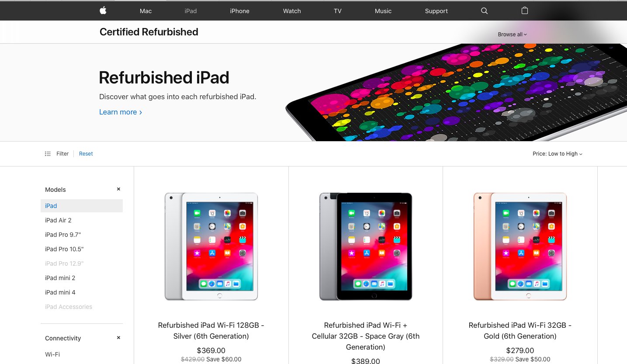The width and height of the screenshot is (627, 364).
Task: Toggle the Wi-Fi connectivity filter
Action: (x=52, y=354)
